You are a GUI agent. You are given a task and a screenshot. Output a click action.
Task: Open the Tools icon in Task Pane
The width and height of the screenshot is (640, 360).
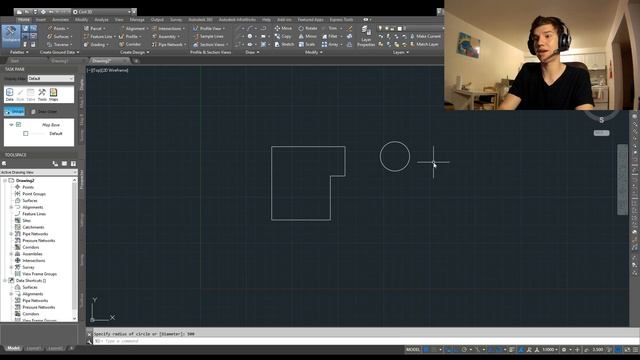coord(42,94)
